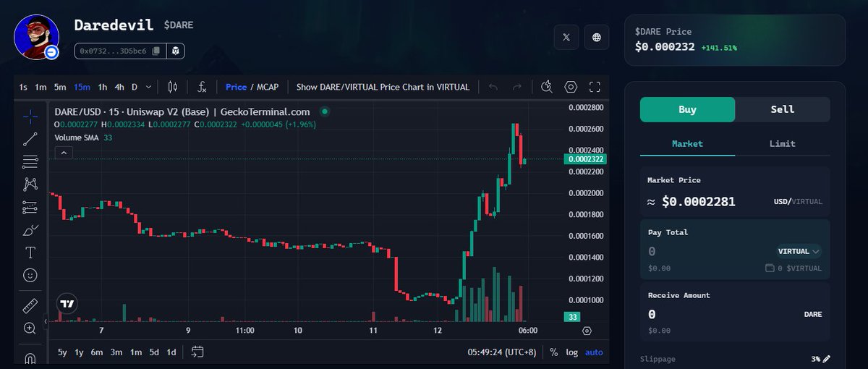This screenshot has height=369, width=868.
Task: Open the X (Twitter) link
Action: pos(566,38)
